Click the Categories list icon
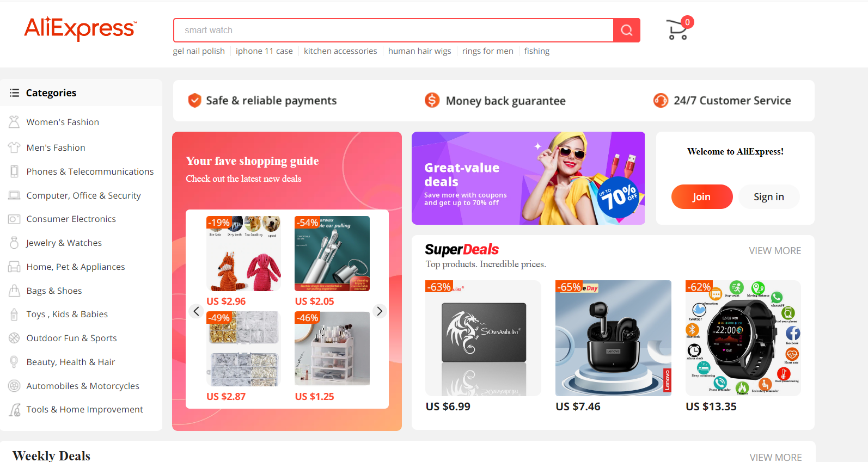This screenshot has width=868, height=462. click(x=14, y=93)
